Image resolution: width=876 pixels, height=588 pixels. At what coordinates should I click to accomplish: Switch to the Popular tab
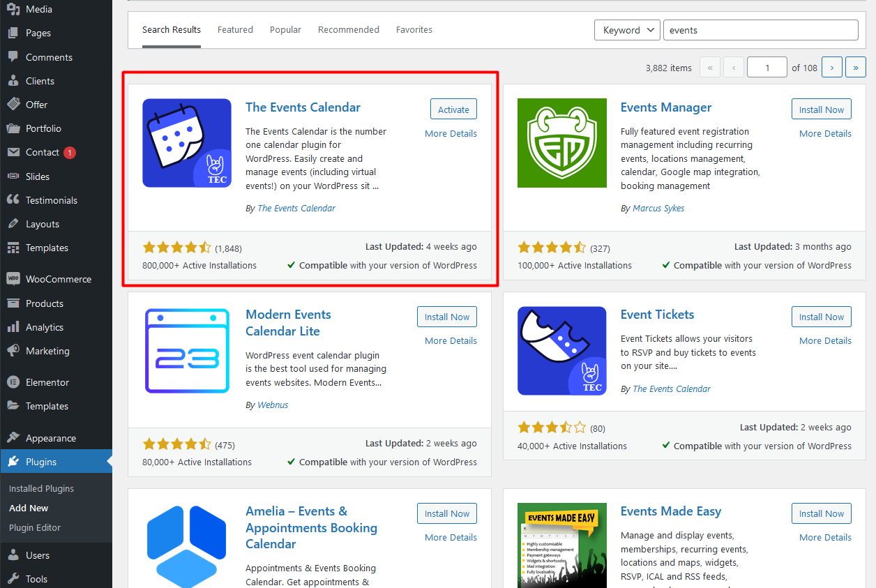[x=285, y=30]
